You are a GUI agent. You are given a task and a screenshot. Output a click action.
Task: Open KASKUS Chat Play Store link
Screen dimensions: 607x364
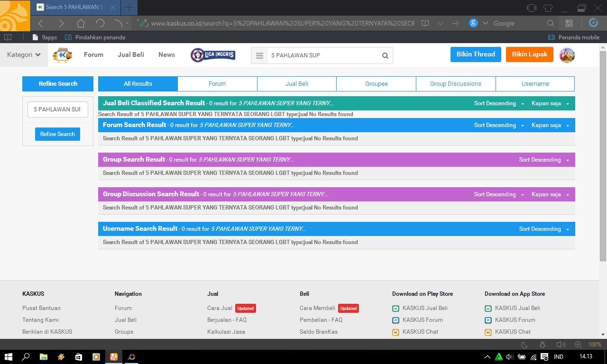420,332
